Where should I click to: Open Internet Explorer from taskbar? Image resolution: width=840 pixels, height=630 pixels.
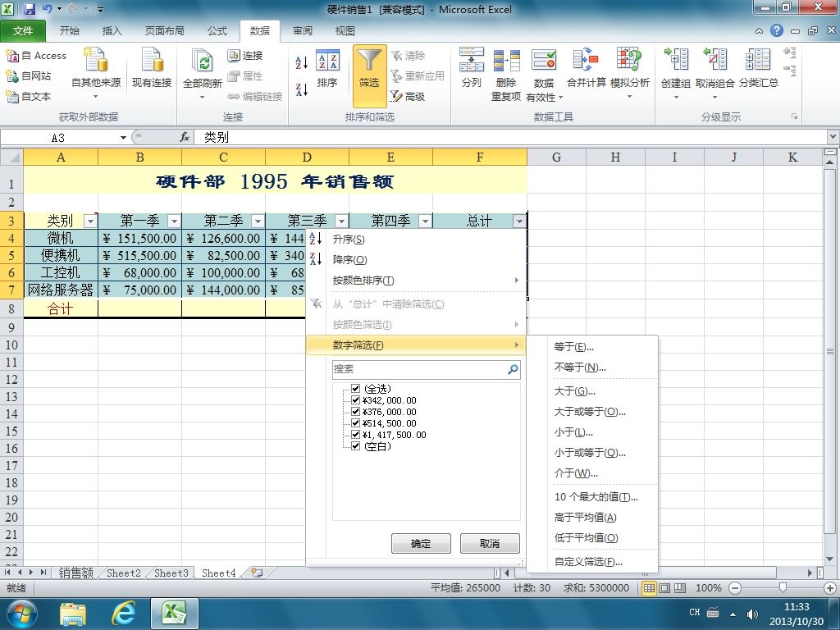pyautogui.click(x=124, y=614)
